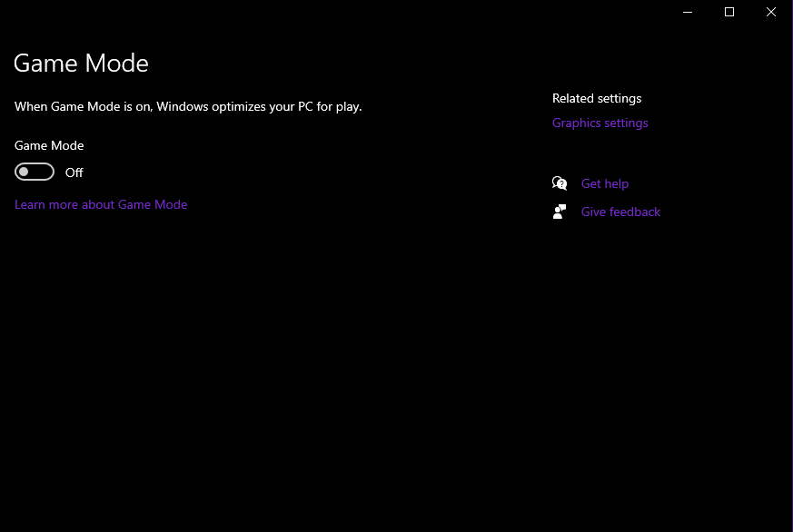Click the Give feedback text link
Screen dimensions: 793x532
point(620,212)
